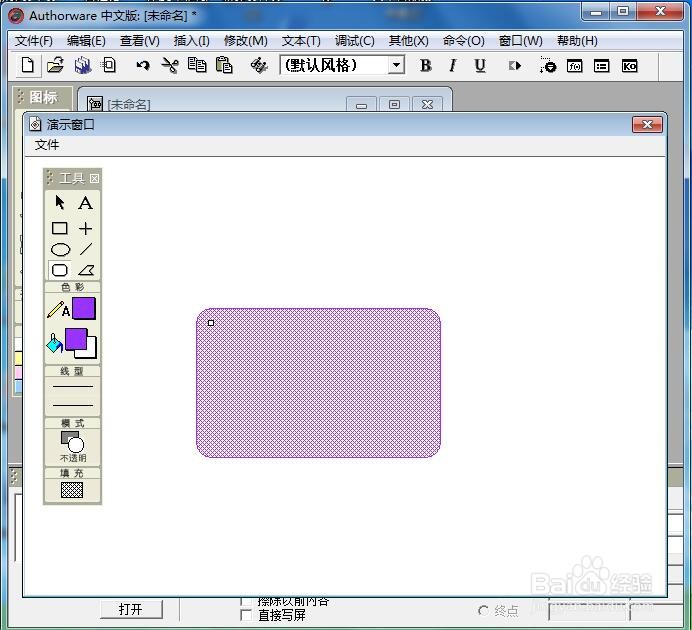Select the Text tool in toolbox
The image size is (692, 630).
tap(86, 203)
